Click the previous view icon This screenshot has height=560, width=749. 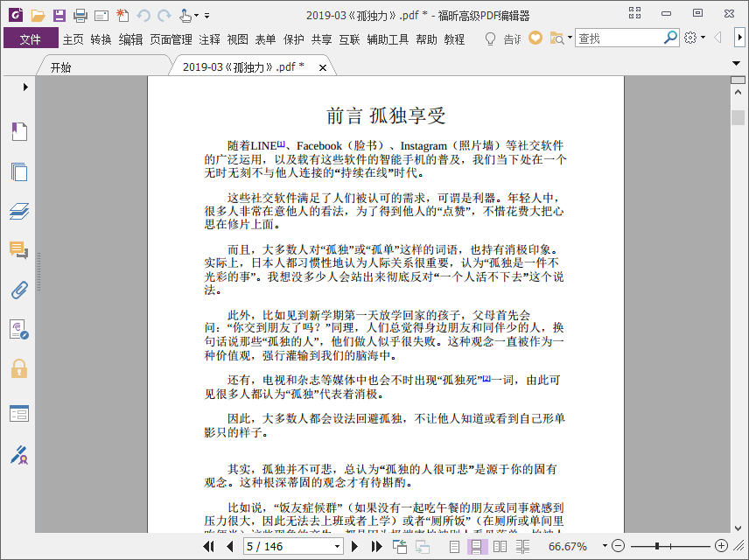point(399,546)
